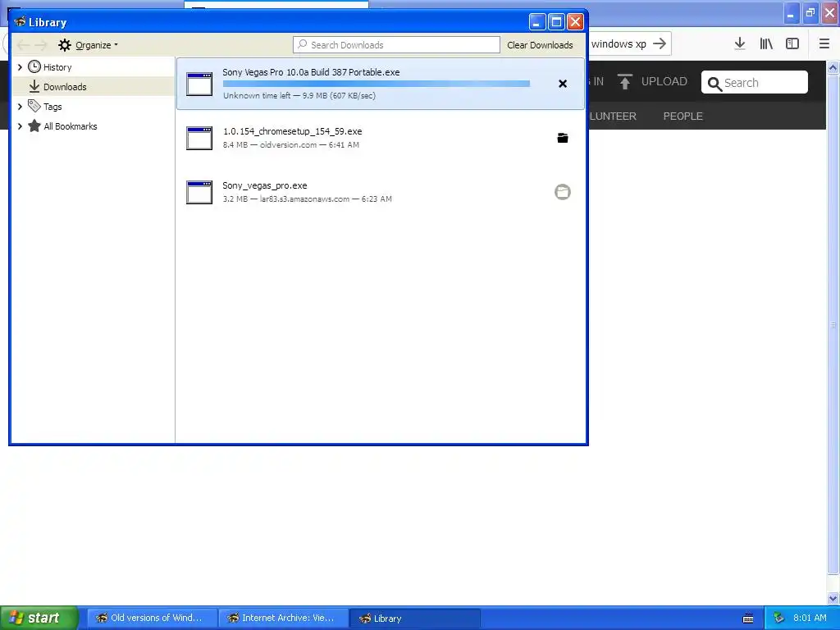Select 1.0.154_chromesetup_154_59.exe filename
The width and height of the screenshot is (840, 630).
click(293, 131)
